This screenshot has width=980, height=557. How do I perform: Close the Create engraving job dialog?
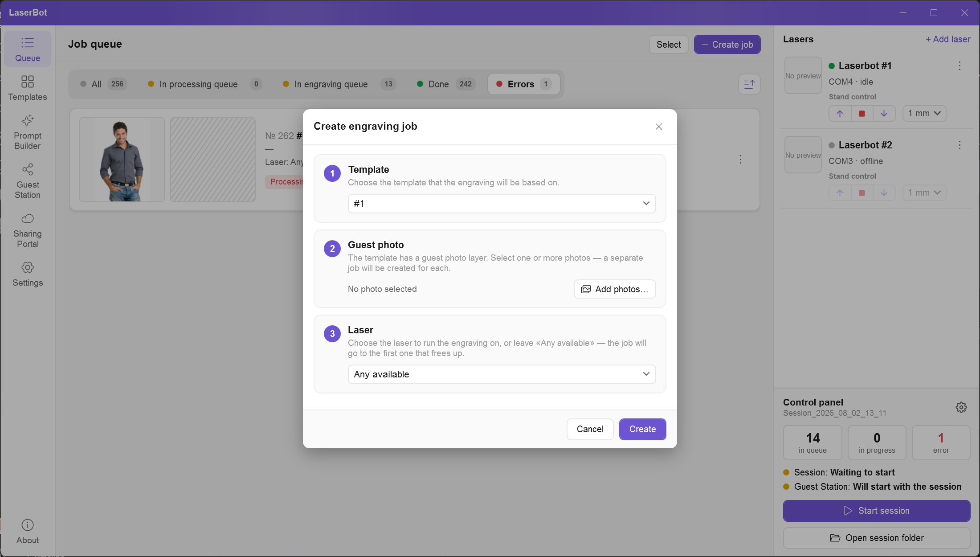coord(659,127)
